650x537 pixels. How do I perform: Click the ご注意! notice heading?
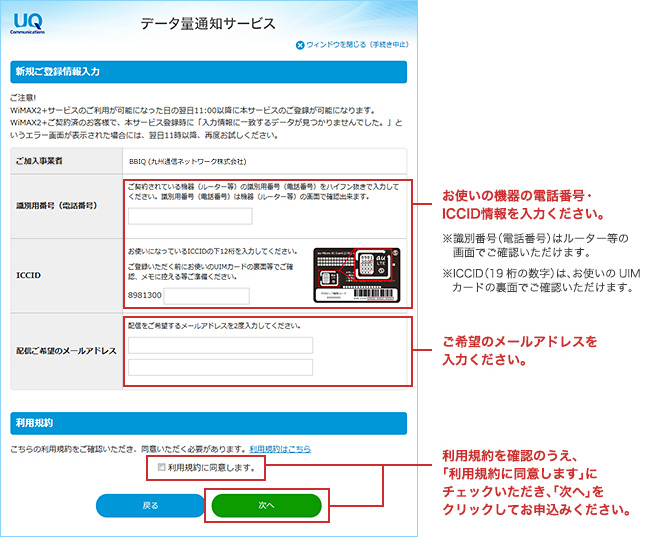point(23,98)
